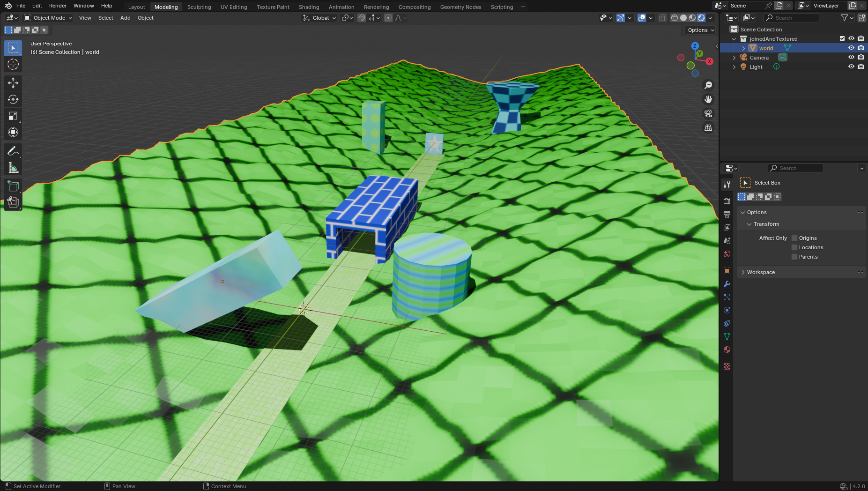Image resolution: width=868 pixels, height=491 pixels.
Task: Switch perspective/orthographic grid icon
Action: [708, 127]
